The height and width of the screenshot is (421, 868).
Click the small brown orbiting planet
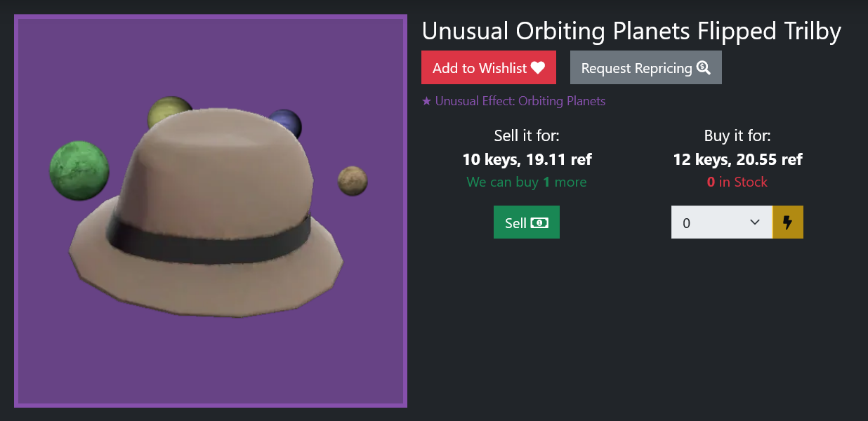[353, 181]
